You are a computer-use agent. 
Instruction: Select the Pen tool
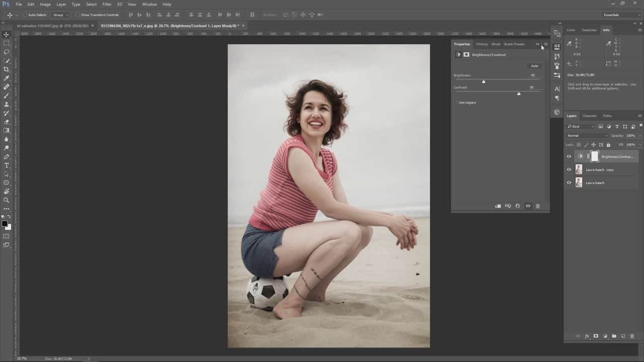[x=7, y=156]
